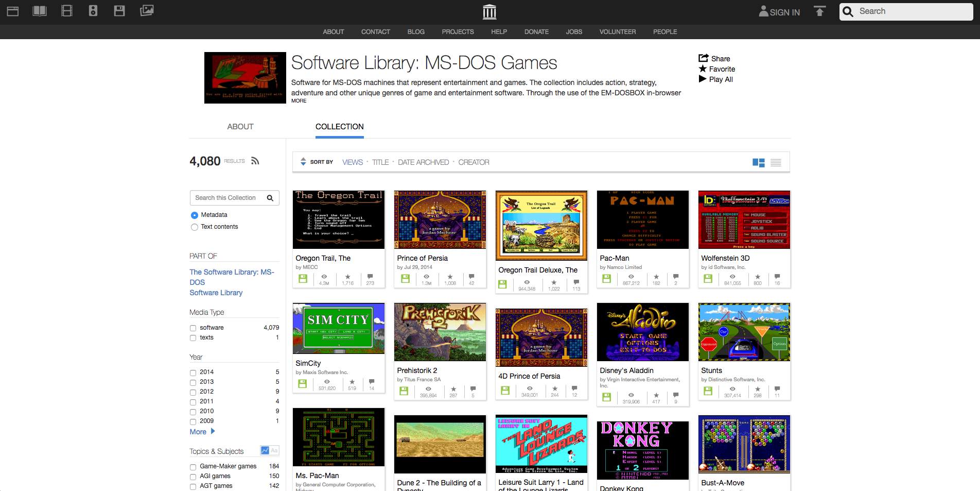980x491 pixels.
Task: Check the 2011 year checkbox
Action: tap(193, 402)
